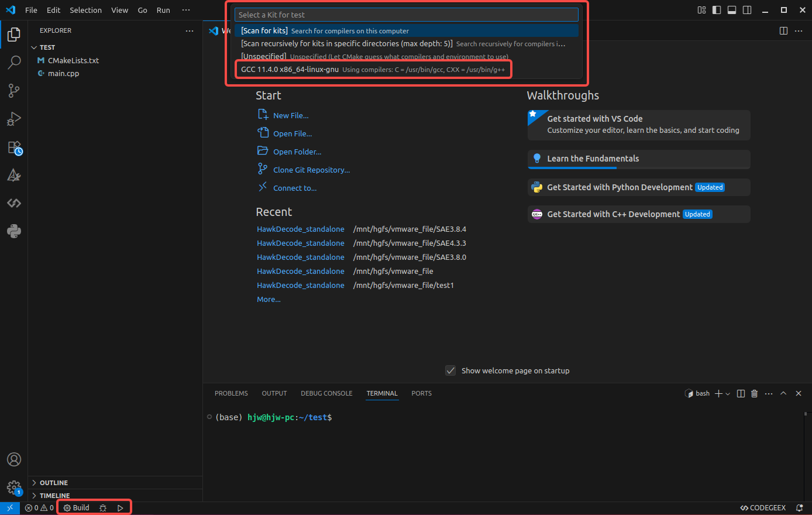Add a new terminal with plus icon
The image size is (812, 515).
[719, 394]
